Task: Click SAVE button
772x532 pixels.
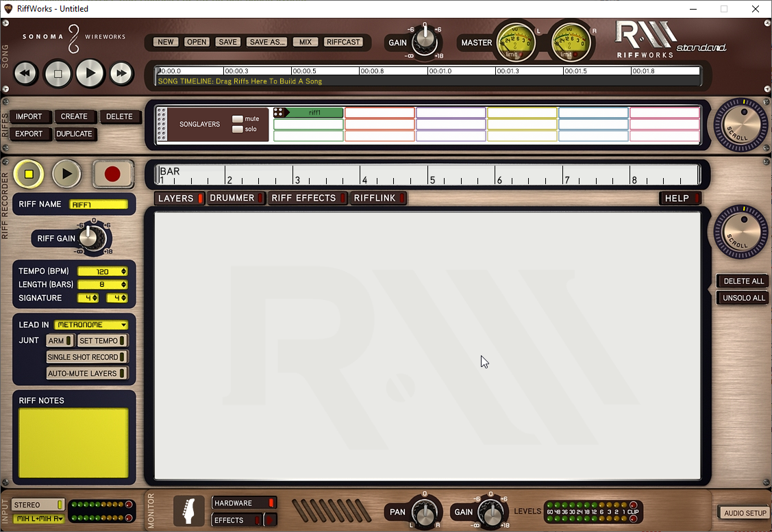Action: click(x=227, y=42)
